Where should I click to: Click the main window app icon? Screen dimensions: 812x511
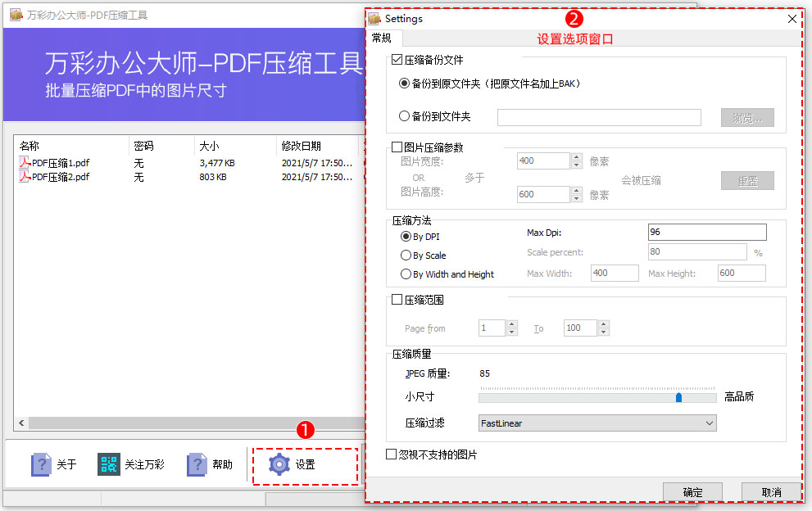pos(16,15)
